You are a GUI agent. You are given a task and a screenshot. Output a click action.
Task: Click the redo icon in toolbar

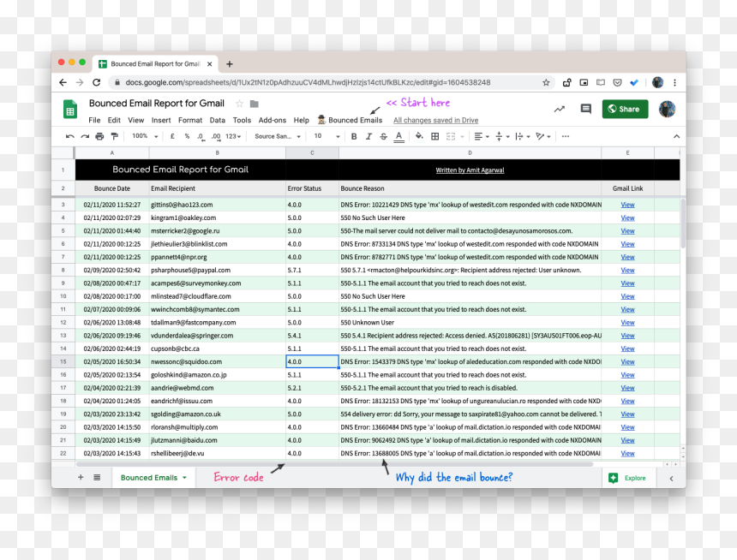(85, 136)
